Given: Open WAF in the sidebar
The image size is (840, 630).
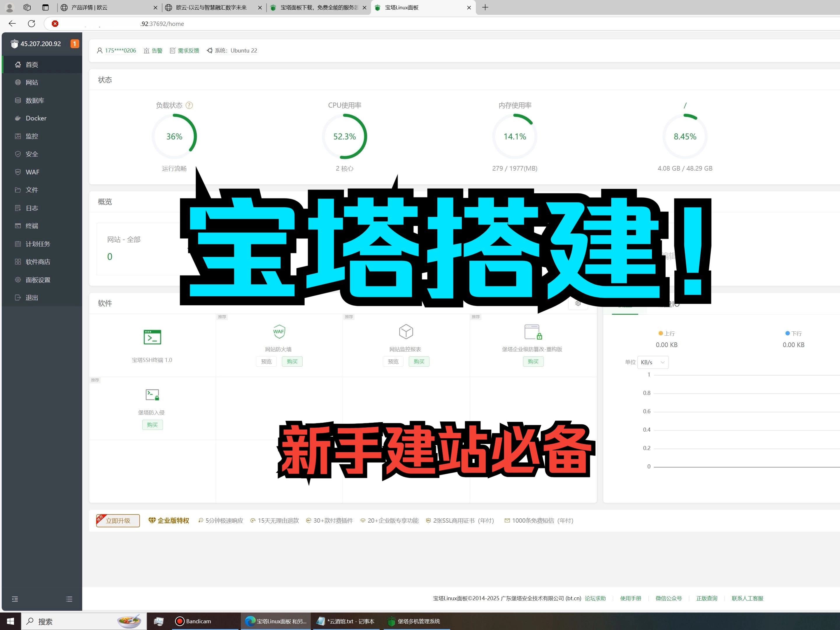Looking at the screenshot, I should [x=42, y=172].
